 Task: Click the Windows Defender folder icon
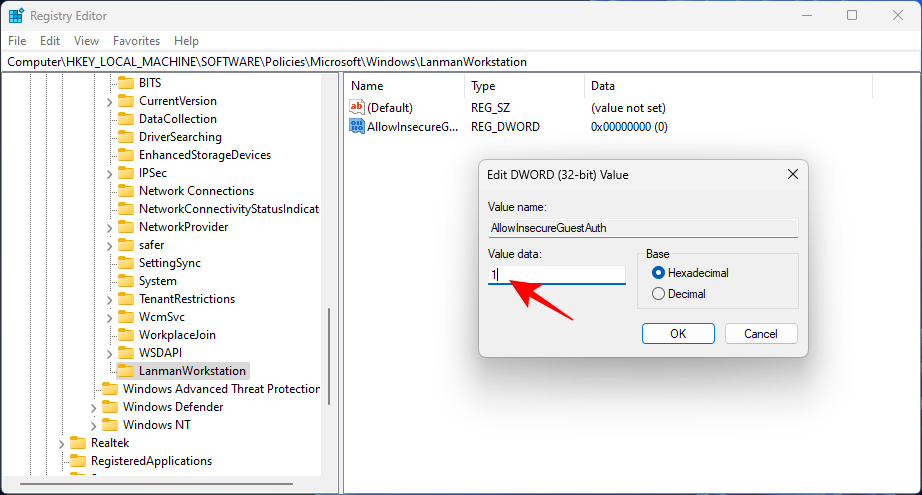point(110,407)
